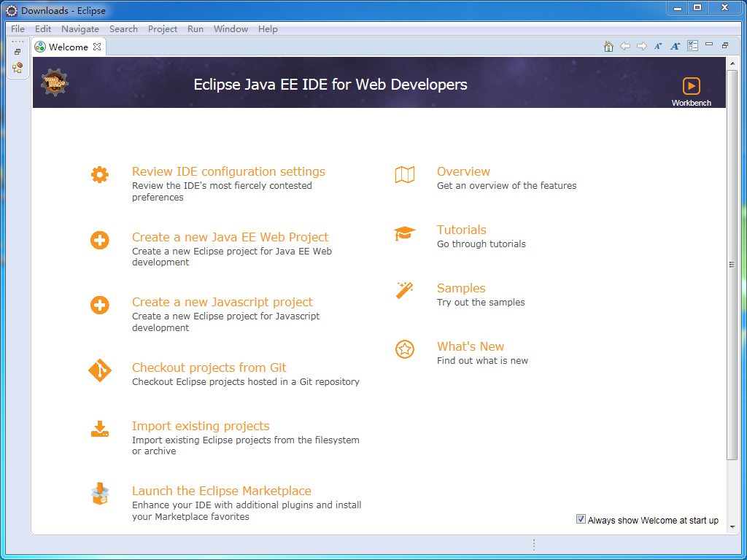Click the scrollbar up arrow
This screenshot has width=747, height=560.
point(732,64)
